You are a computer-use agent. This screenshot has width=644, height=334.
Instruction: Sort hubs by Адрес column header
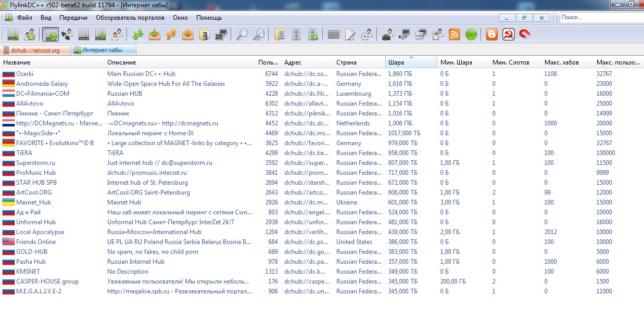[x=307, y=62]
